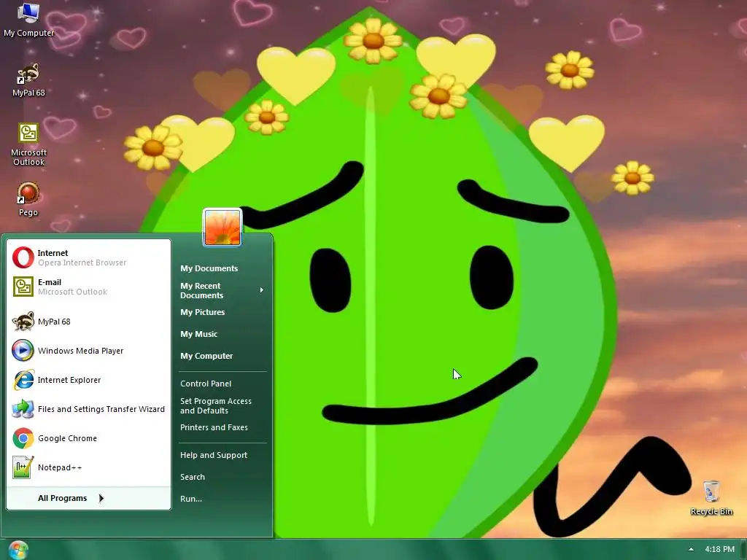Click the Internet Explorer icon in Start menu

pos(23,380)
